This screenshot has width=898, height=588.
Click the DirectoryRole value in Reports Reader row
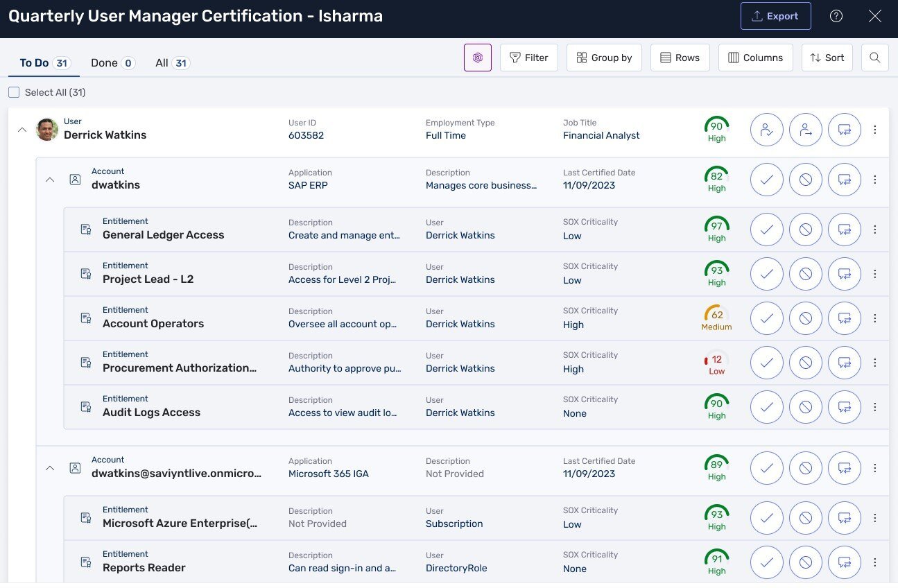[x=456, y=568]
